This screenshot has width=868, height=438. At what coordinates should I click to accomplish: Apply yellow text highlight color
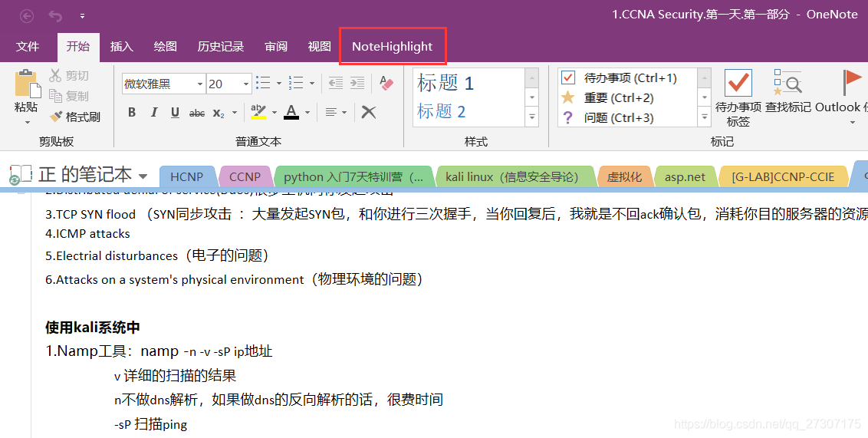[258, 112]
